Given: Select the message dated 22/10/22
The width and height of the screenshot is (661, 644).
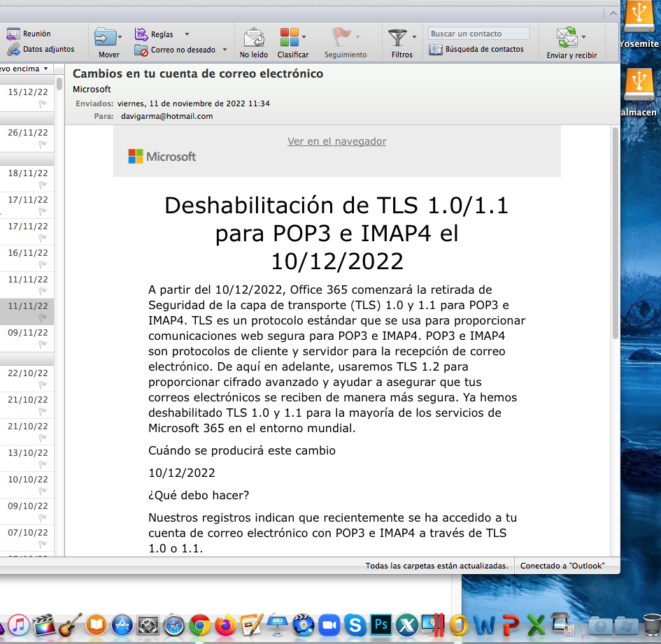Looking at the screenshot, I should pos(27,378).
